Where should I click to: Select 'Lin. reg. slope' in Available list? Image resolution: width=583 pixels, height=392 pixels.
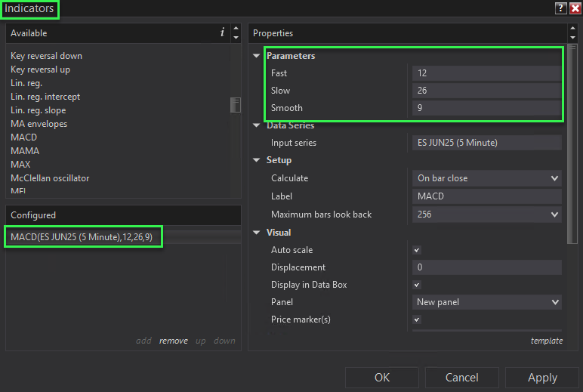coord(39,110)
